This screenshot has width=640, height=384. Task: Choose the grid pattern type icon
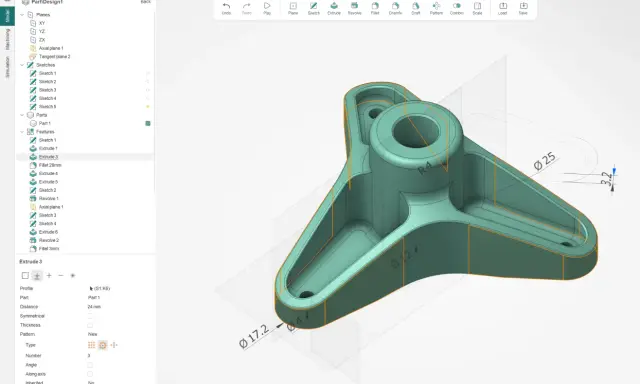(91, 345)
